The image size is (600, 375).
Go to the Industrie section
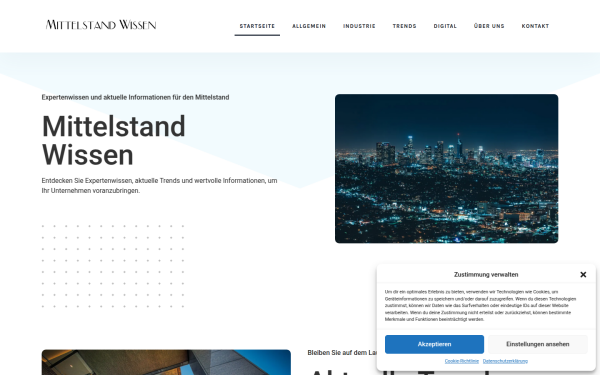click(359, 26)
